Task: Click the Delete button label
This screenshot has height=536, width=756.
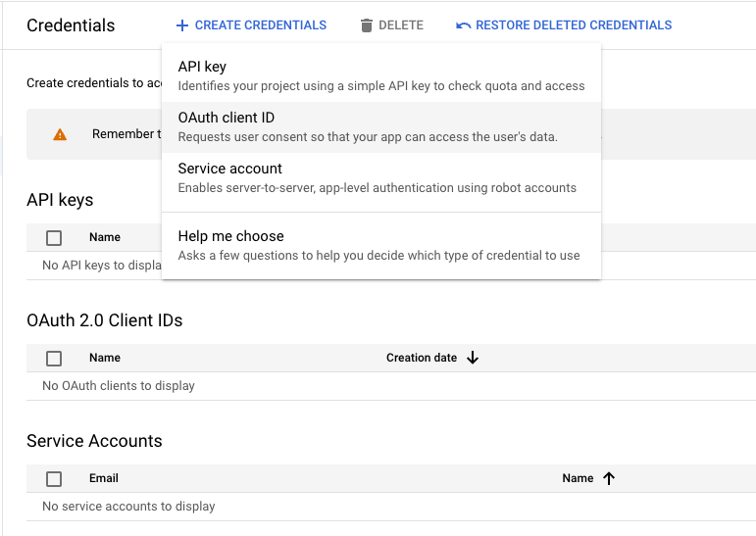Action: pyautogui.click(x=400, y=25)
